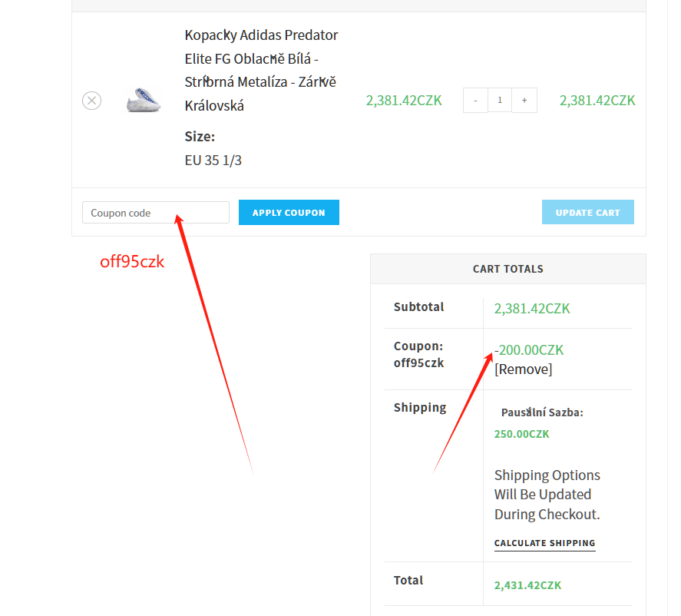Click into the Coupon code field
The height and width of the screenshot is (616, 681).
pos(156,213)
